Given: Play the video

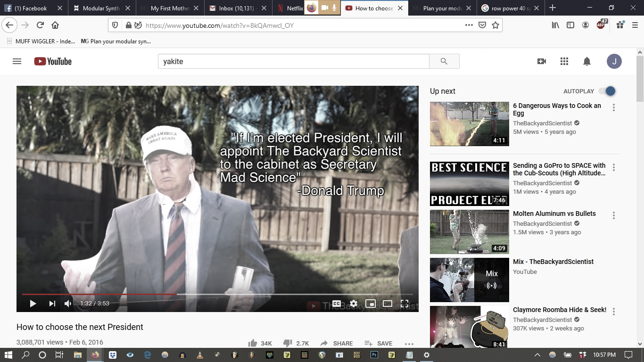Looking at the screenshot, I should pyautogui.click(x=33, y=304).
